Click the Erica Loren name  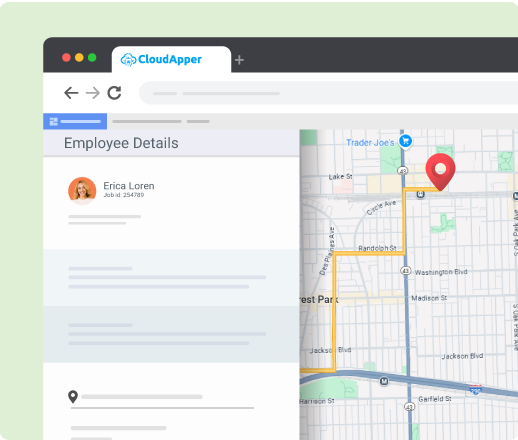pyautogui.click(x=129, y=186)
